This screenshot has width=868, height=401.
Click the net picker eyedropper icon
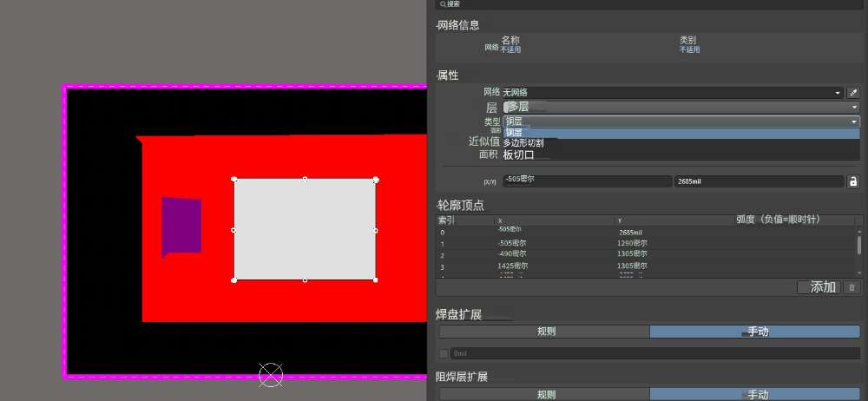pyautogui.click(x=853, y=93)
